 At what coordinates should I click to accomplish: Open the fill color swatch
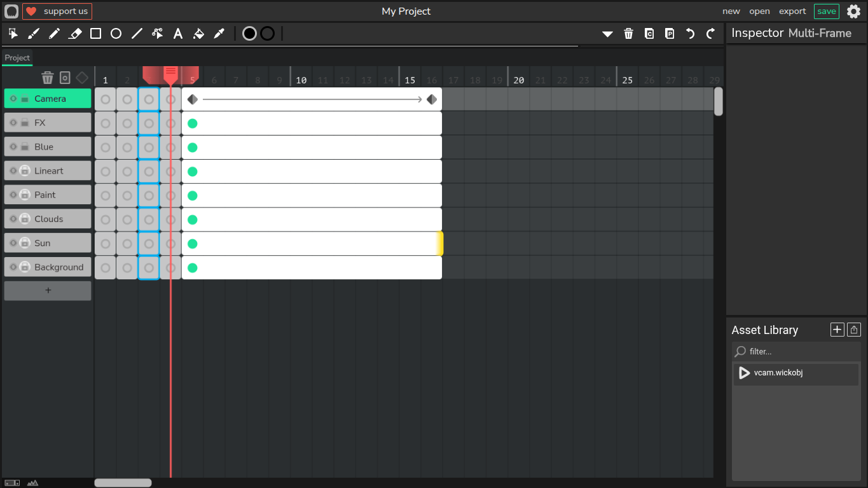pyautogui.click(x=249, y=34)
